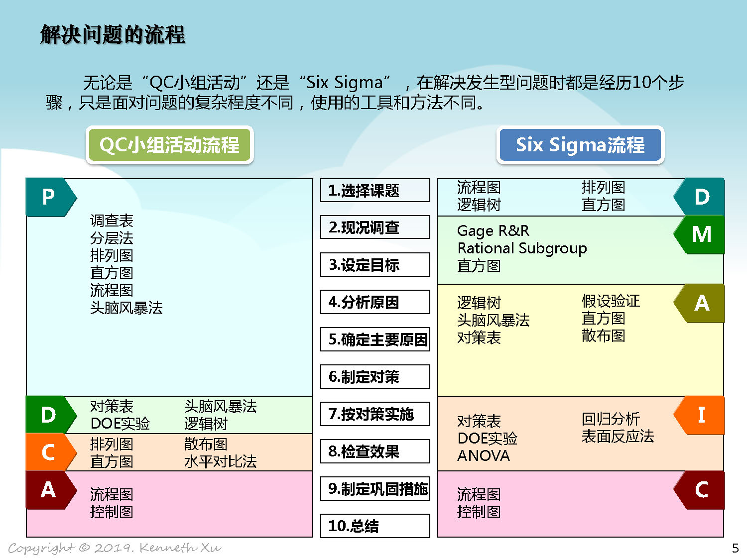Click the text 假设验证
The width and height of the screenshot is (747, 560).
tap(611, 301)
